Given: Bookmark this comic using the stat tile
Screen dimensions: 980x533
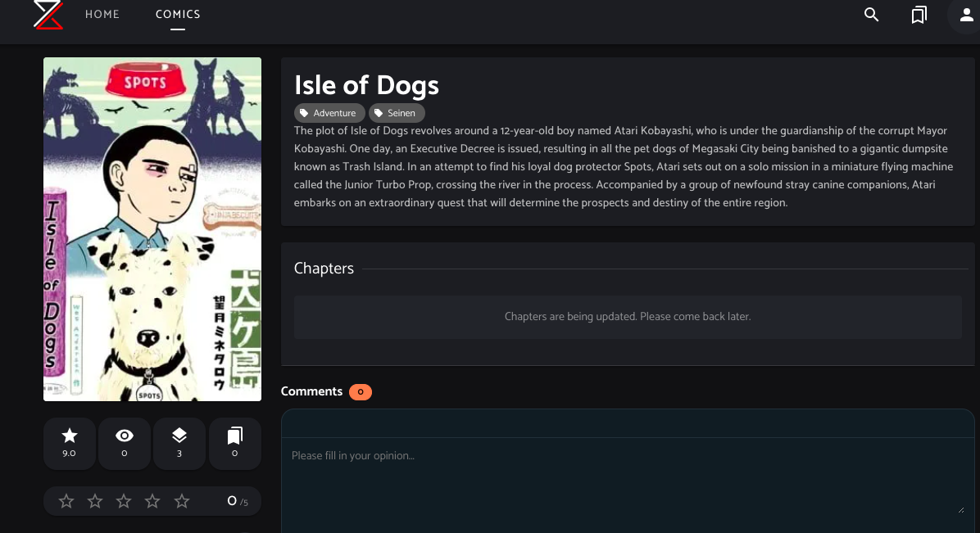Looking at the screenshot, I should (235, 443).
